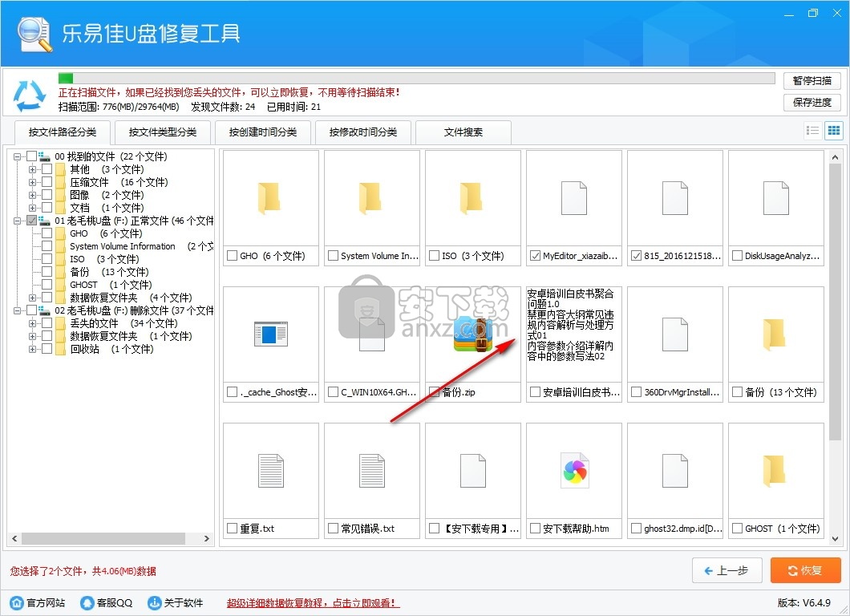Expand the 回收站 (1 个文件) node
Viewport: 850px width, 616px height.
[33, 349]
